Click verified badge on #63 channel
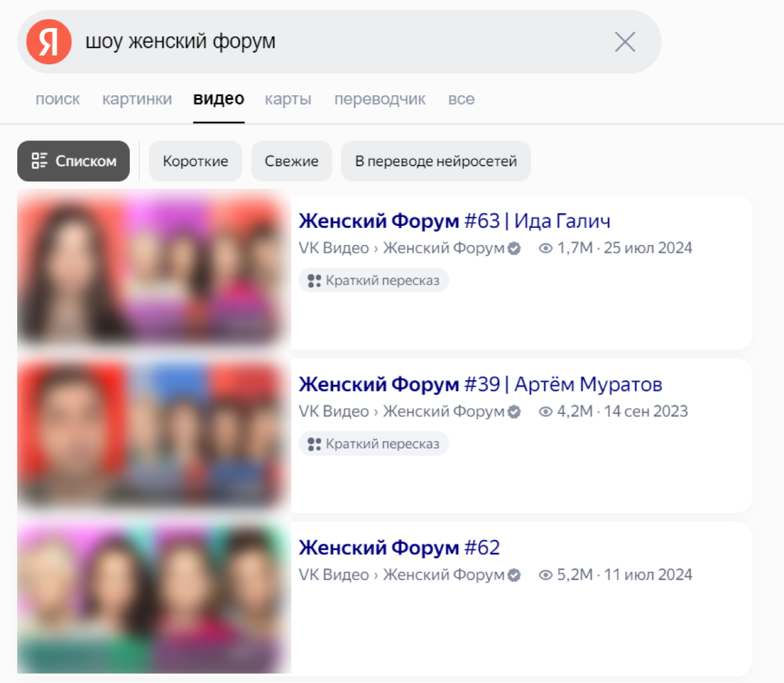The image size is (784, 683). pos(514,249)
